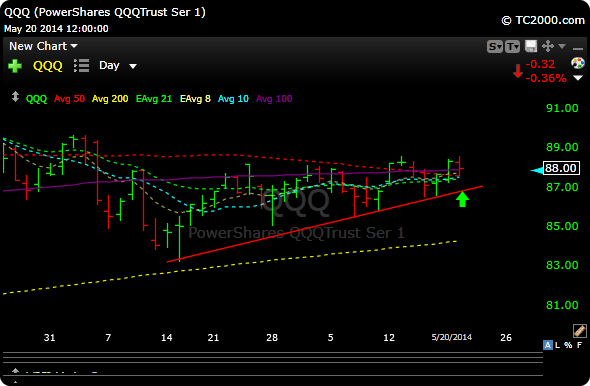Click the 91.00 price axis label

tap(562, 108)
